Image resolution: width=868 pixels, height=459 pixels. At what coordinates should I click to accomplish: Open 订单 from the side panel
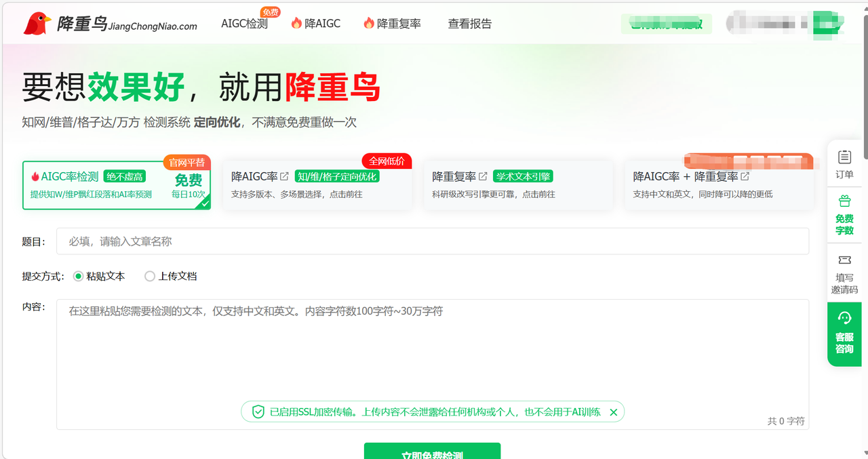[x=844, y=165]
